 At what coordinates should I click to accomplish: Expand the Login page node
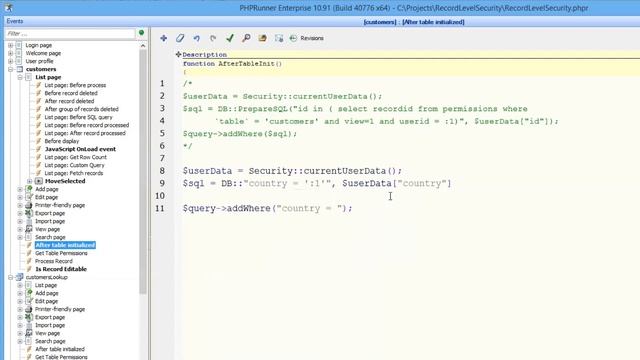pyautogui.click(x=11, y=45)
